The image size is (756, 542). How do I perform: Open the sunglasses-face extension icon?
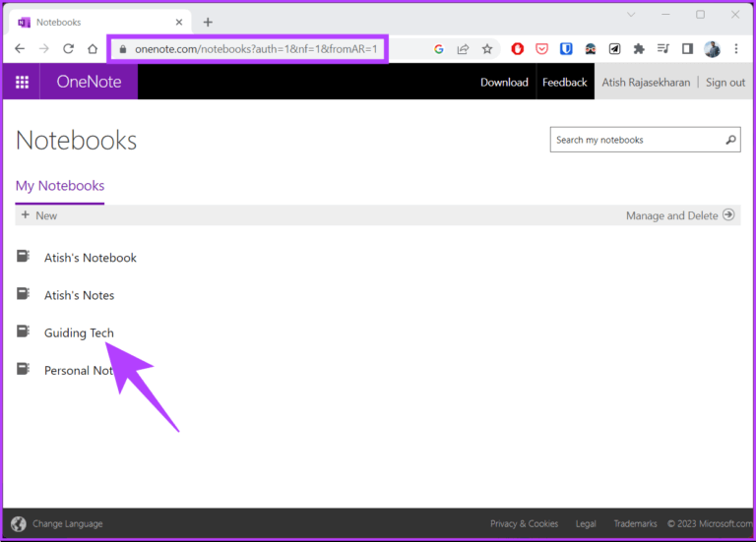point(591,48)
